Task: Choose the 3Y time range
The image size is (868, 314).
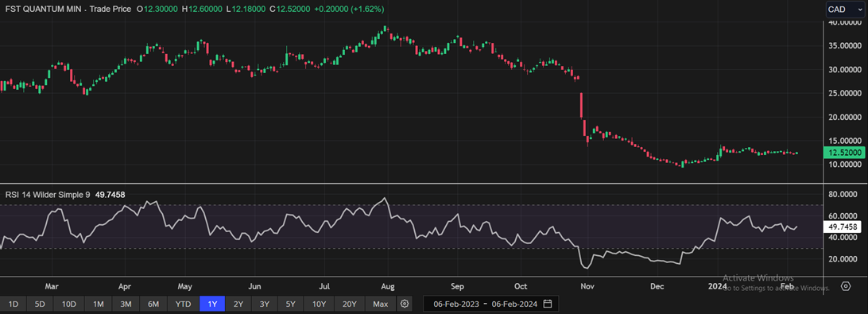Action: [265, 304]
